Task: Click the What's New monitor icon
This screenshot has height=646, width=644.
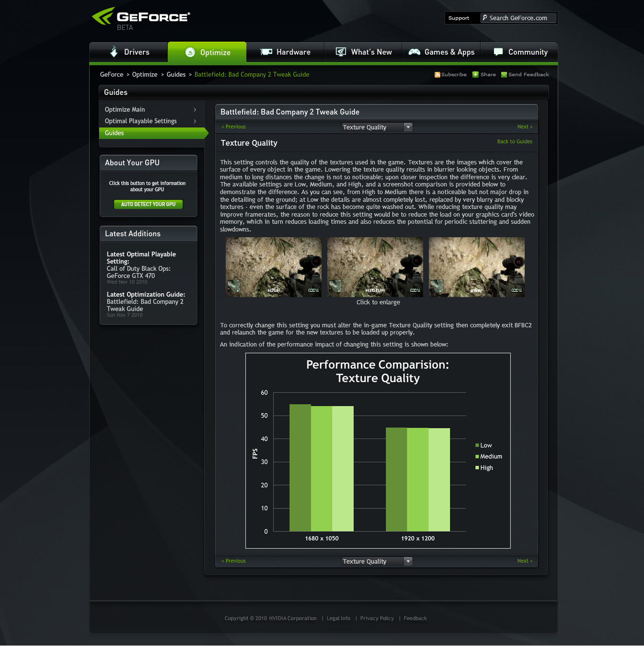Action: pyautogui.click(x=341, y=52)
